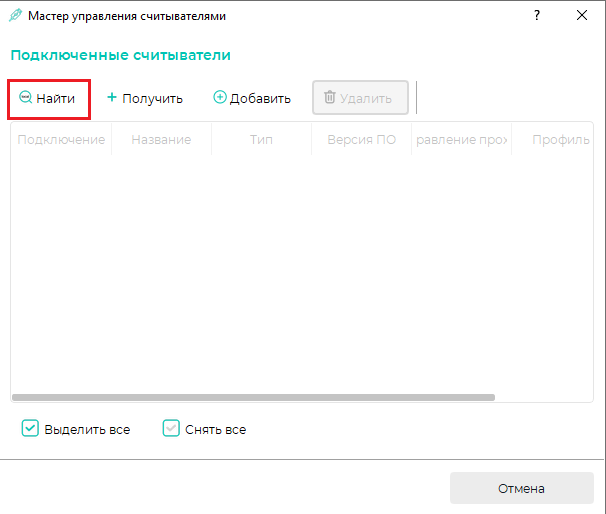Close the reader management wizard window
606x514 pixels.
pos(582,15)
